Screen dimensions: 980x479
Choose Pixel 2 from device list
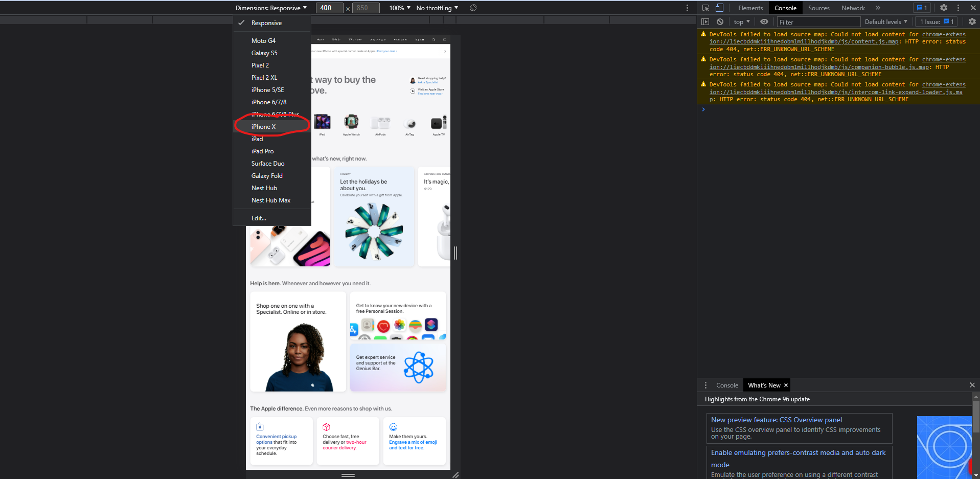(272, 65)
